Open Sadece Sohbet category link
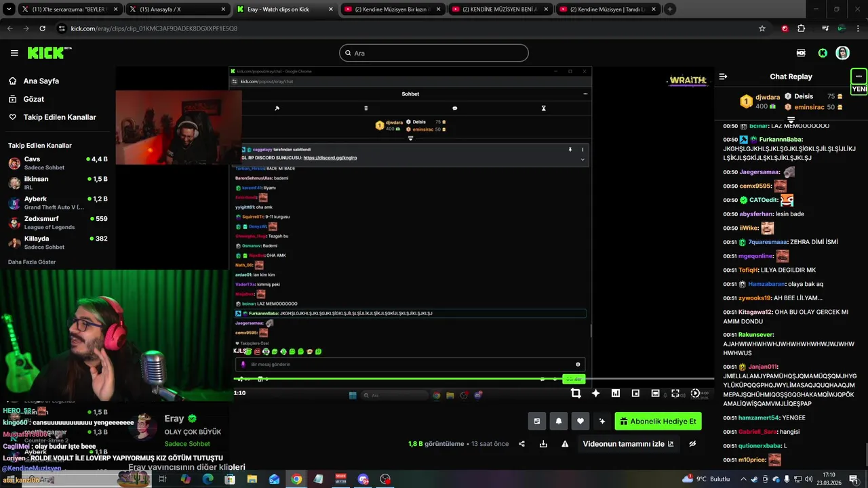Screen dimensions: 868x488 (187, 444)
